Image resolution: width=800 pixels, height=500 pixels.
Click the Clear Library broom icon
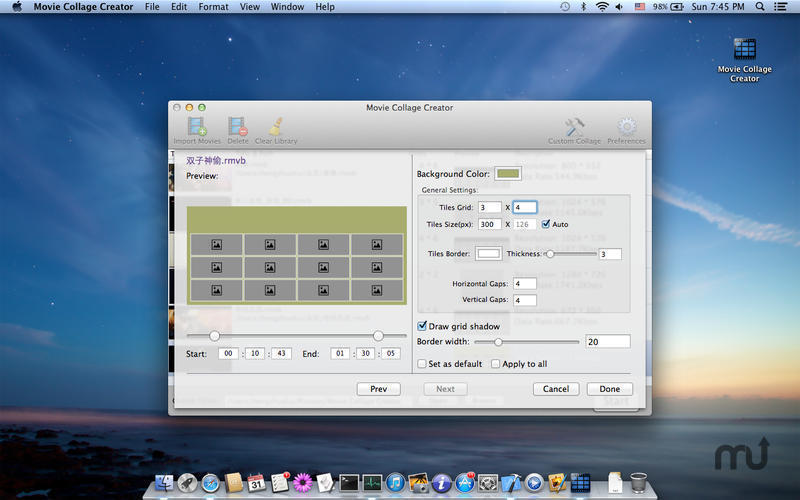coord(275,127)
